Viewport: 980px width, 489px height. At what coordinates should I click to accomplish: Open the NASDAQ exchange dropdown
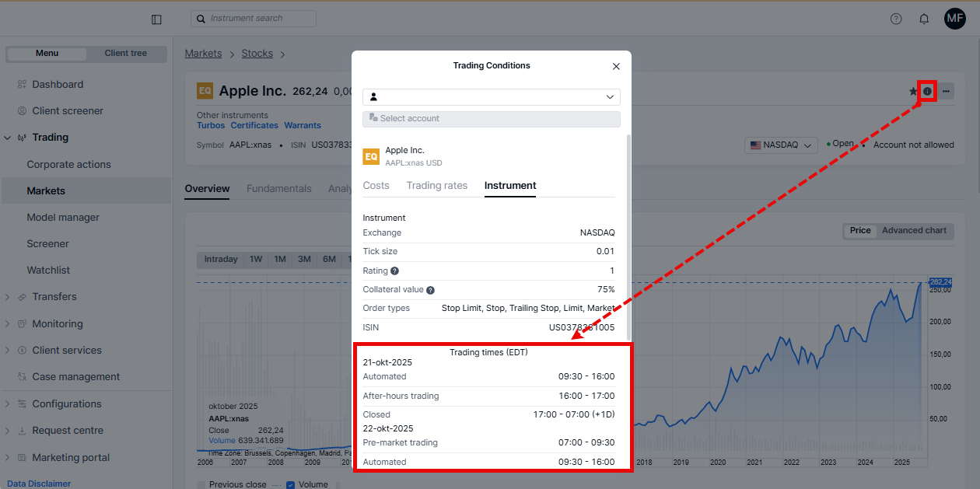point(781,145)
